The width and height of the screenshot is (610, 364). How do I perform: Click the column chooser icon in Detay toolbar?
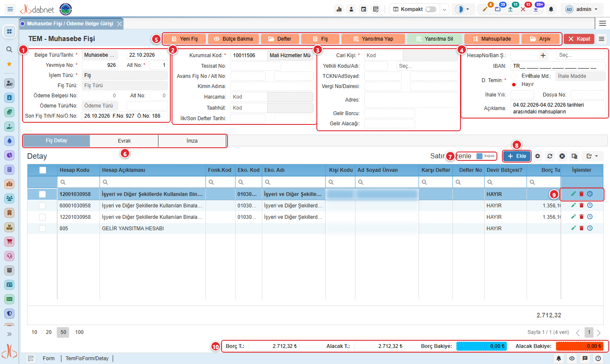tap(574, 156)
